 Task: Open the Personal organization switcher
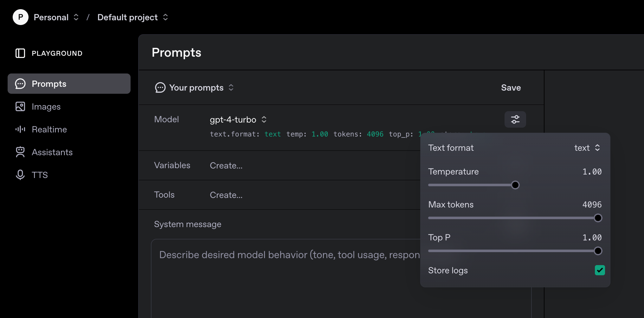tap(56, 17)
